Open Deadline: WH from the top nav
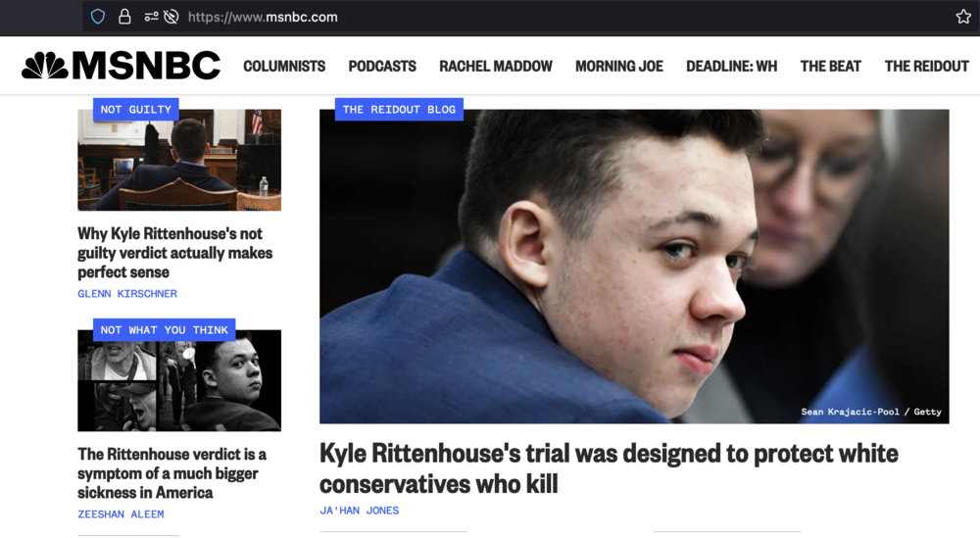Image resolution: width=980 pixels, height=538 pixels. pyautogui.click(x=731, y=67)
